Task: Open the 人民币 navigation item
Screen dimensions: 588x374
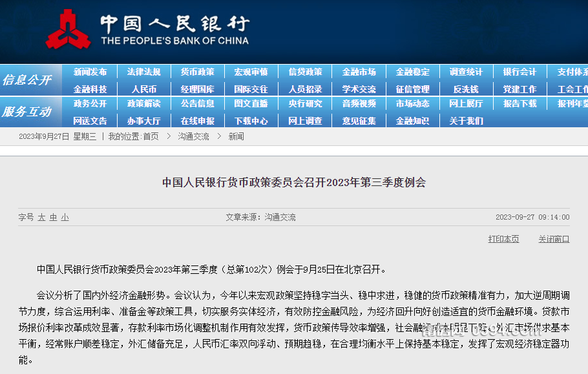Action: 144,89
